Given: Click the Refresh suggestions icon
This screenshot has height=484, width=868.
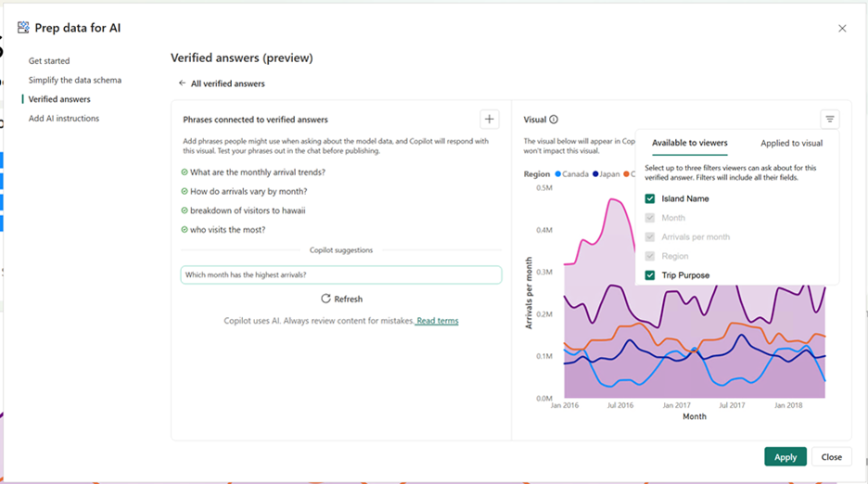Looking at the screenshot, I should (325, 299).
